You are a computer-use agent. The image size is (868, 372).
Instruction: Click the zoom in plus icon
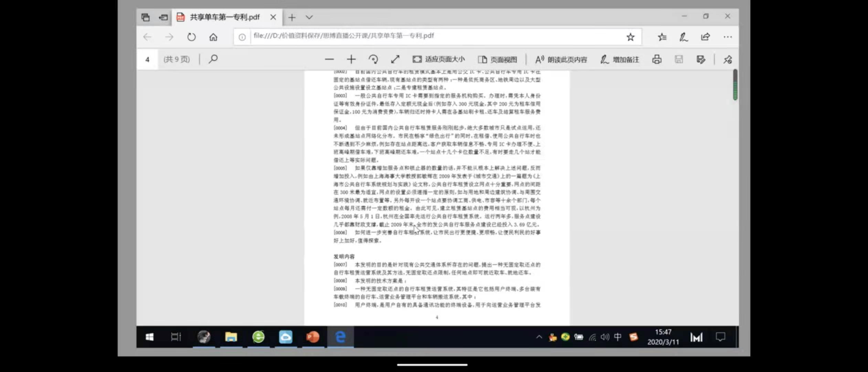[x=351, y=59]
